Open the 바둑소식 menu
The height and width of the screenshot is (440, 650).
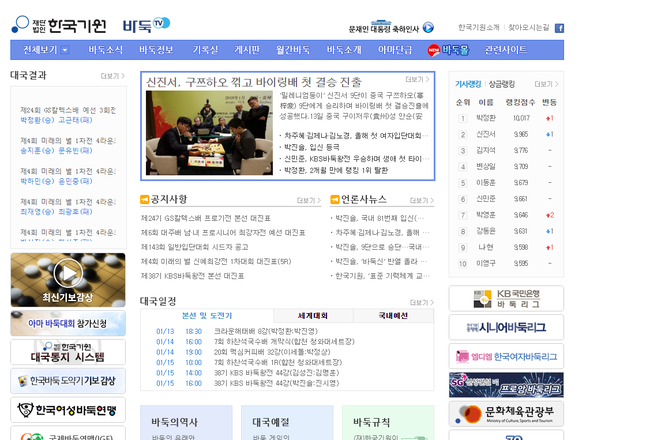click(x=105, y=50)
